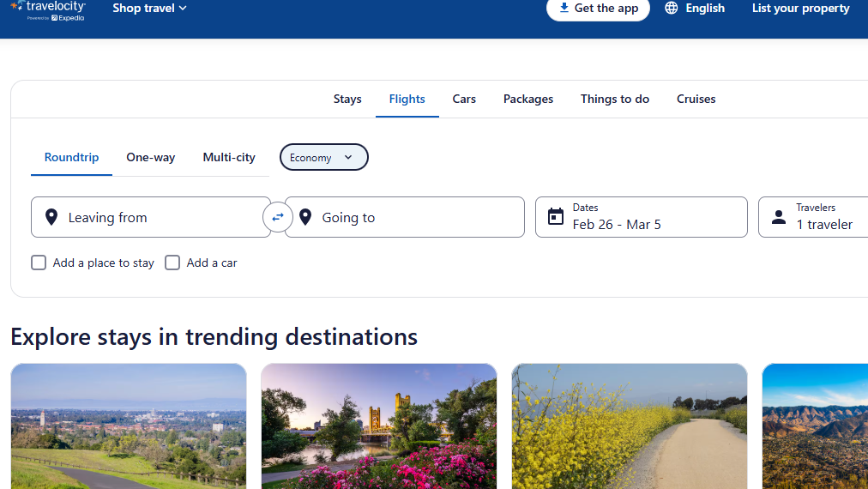Viewport: 868px width, 489px height.
Task: Click the download arrow icon in Get the app
Action: 564,8
